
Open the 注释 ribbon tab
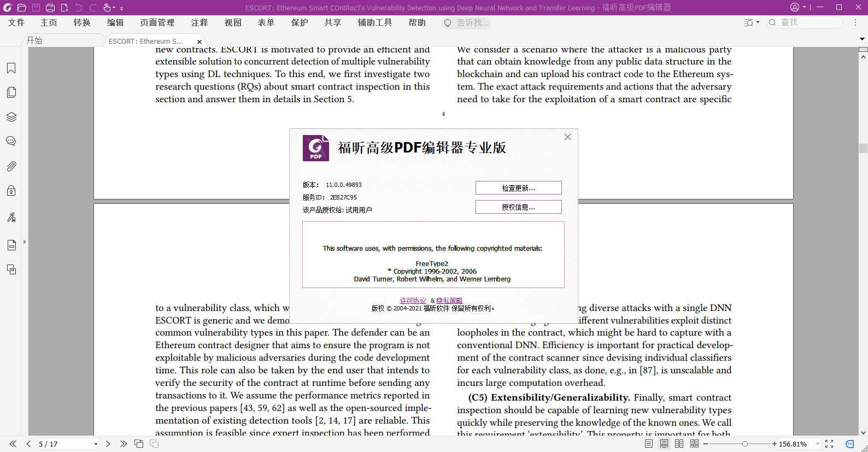pos(200,22)
